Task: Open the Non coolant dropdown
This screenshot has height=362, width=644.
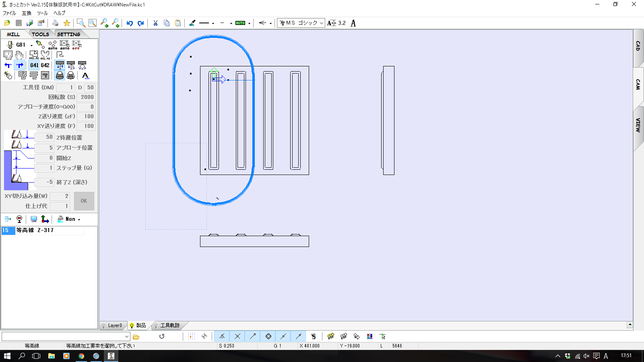Action: click(79, 220)
